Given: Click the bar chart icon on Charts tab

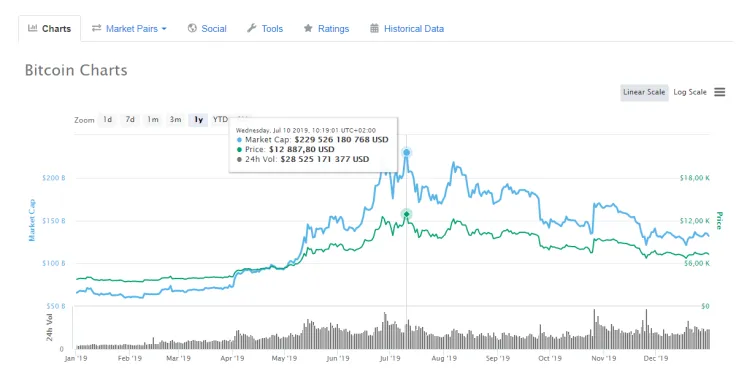Looking at the screenshot, I should pyautogui.click(x=32, y=28).
